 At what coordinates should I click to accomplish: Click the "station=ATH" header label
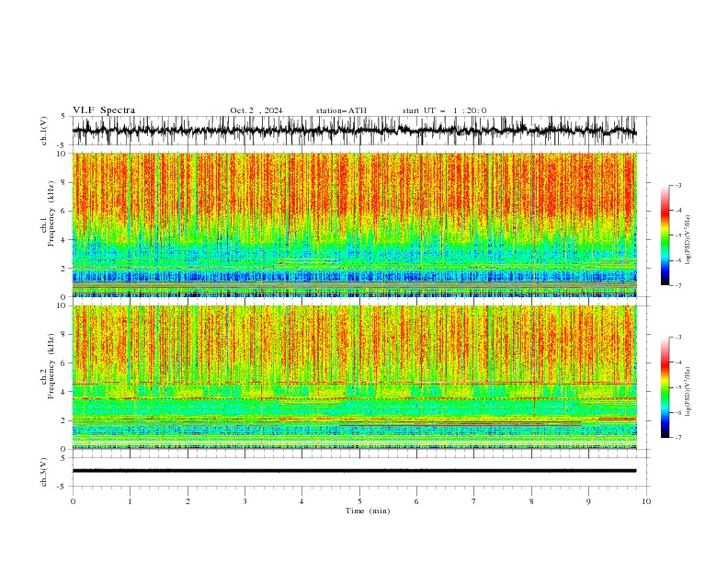coord(341,110)
